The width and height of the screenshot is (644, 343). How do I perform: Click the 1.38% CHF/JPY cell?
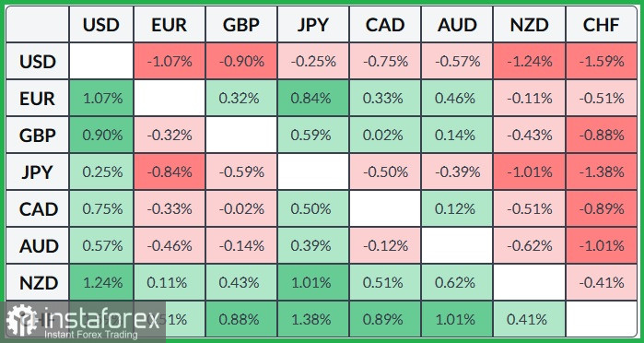313,319
